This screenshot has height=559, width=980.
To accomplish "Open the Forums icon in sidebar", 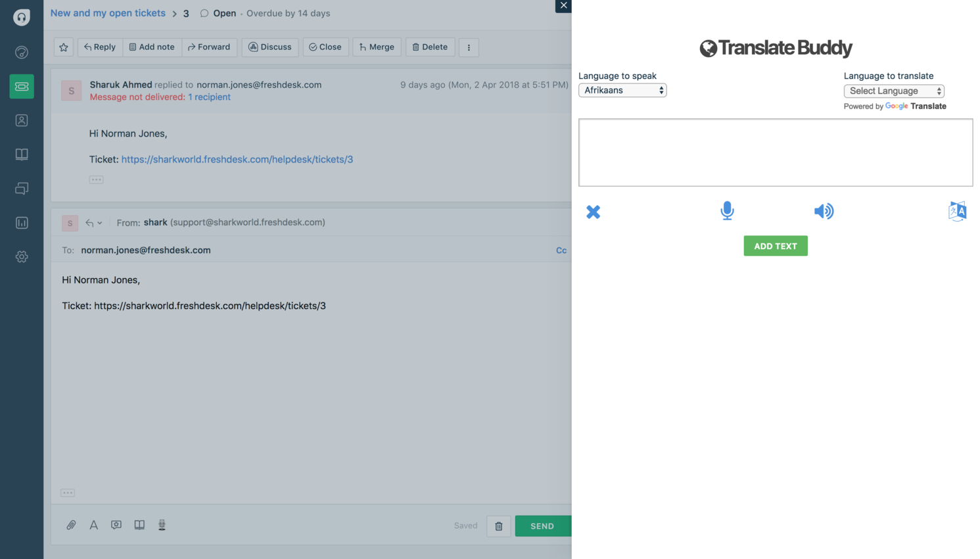I will click(x=22, y=189).
